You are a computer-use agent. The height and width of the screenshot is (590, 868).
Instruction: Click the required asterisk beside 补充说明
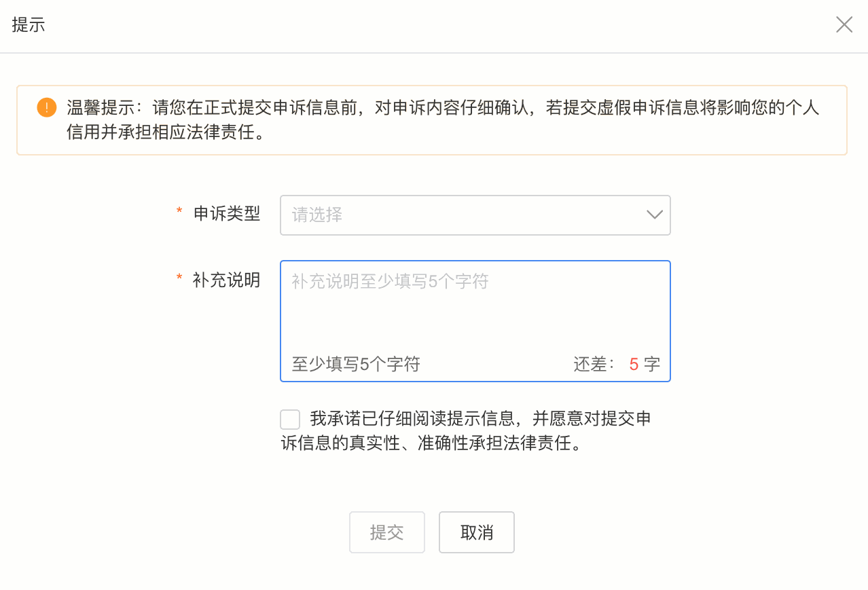(x=179, y=278)
